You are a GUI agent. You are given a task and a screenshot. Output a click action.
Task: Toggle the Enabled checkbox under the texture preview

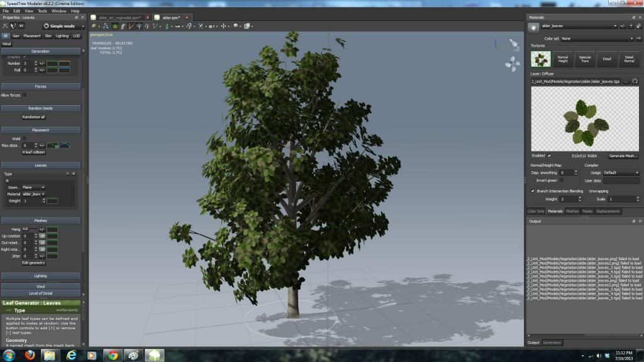pyautogui.click(x=549, y=155)
